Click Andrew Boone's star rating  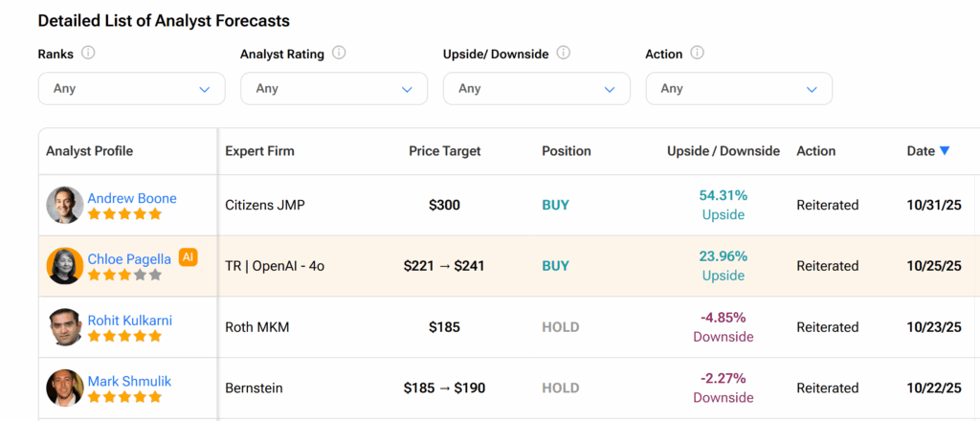(124, 214)
